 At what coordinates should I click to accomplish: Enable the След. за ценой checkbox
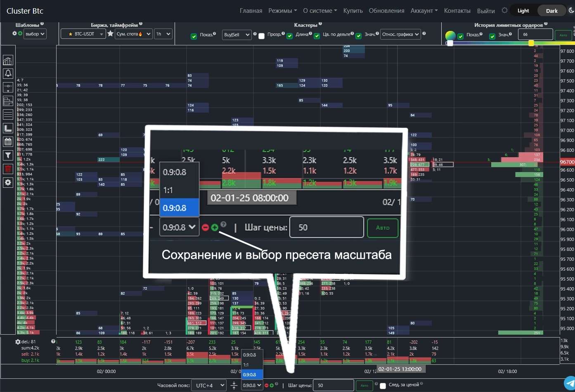tap(383, 386)
